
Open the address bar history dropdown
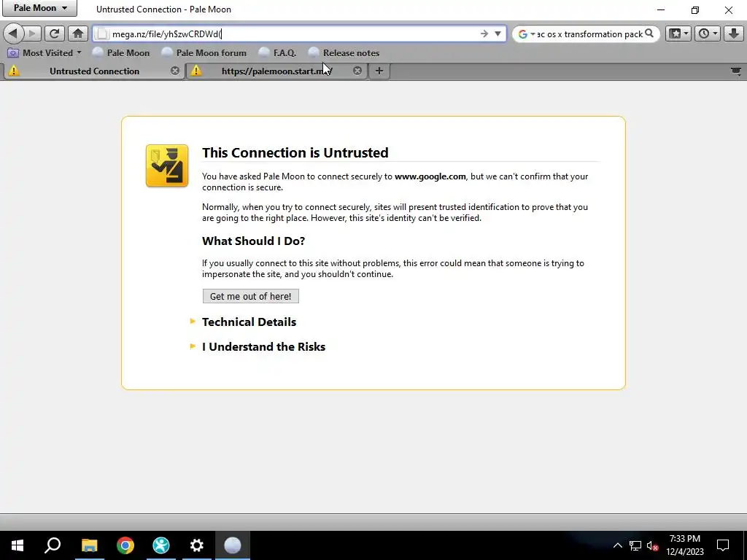point(498,34)
